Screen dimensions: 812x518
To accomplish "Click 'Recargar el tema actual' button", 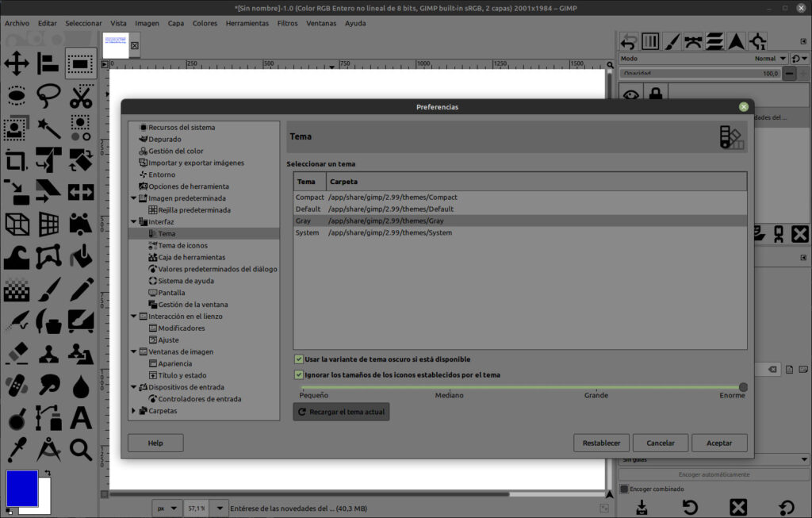I will (x=341, y=412).
